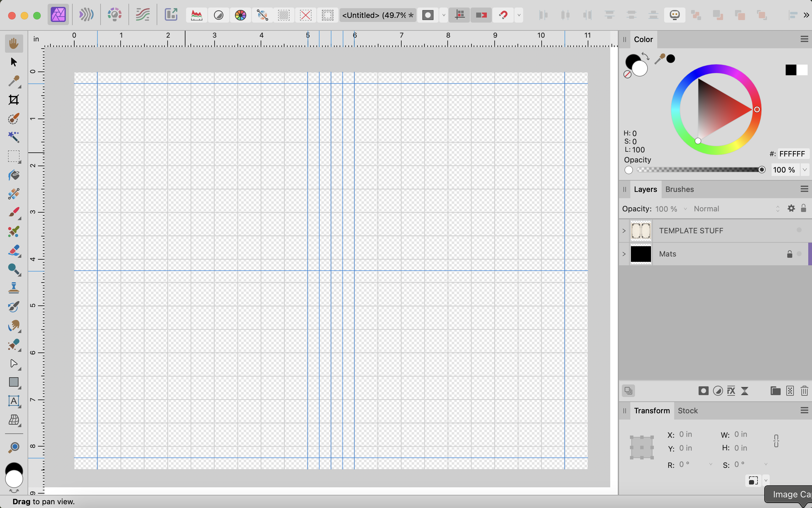Apply Auto Colors from the toolbar
812x508 pixels.
point(240,15)
